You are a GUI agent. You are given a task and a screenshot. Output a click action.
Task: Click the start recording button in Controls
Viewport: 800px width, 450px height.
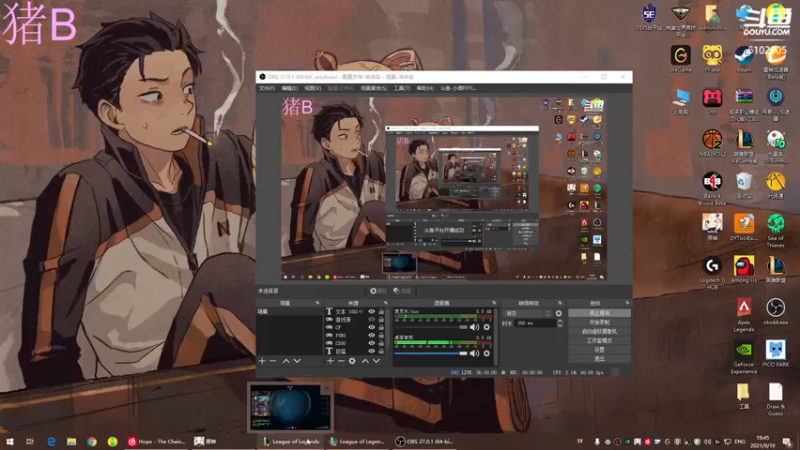pos(599,322)
